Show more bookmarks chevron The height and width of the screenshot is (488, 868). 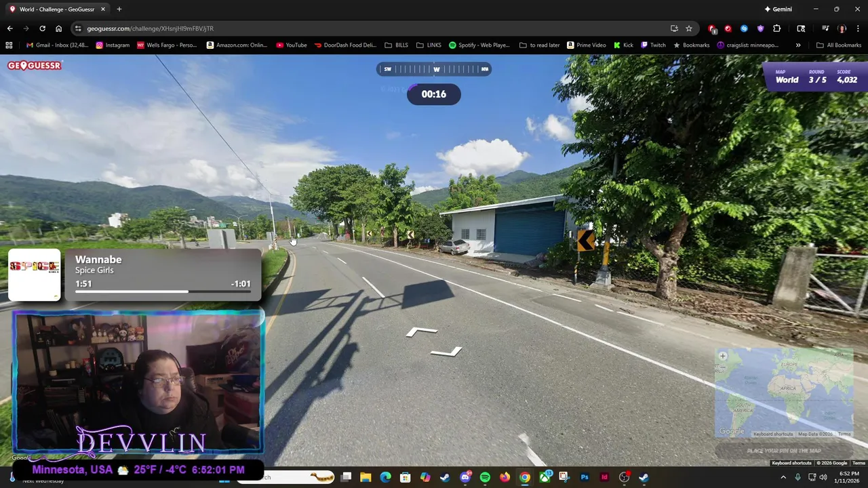tap(798, 45)
